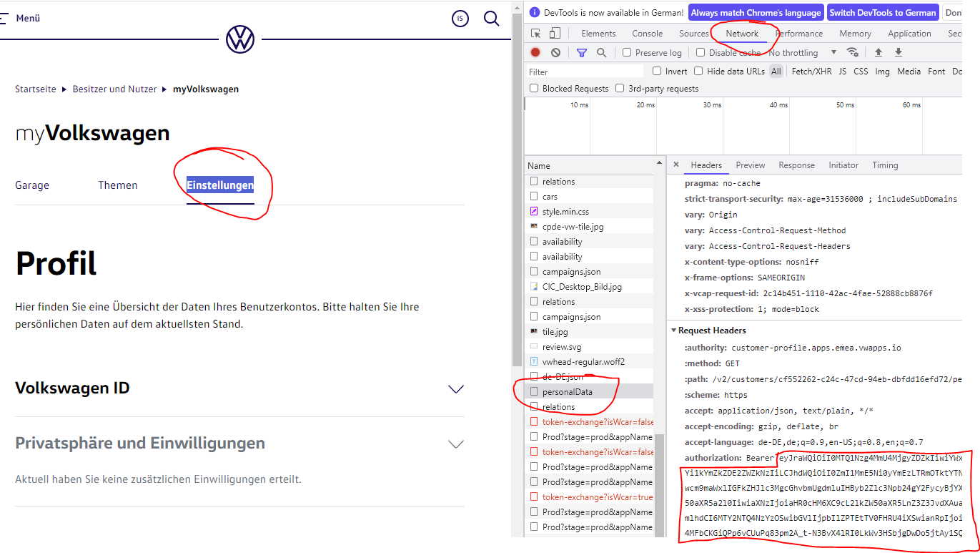Image resolution: width=980 pixels, height=553 pixels.
Task: Show the Timing tab of the request
Action: [x=885, y=165]
